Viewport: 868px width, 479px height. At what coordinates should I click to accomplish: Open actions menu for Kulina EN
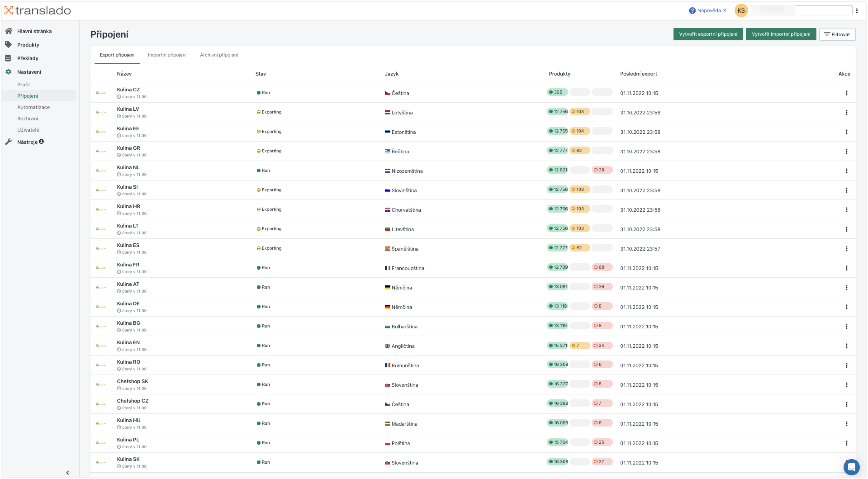click(846, 346)
